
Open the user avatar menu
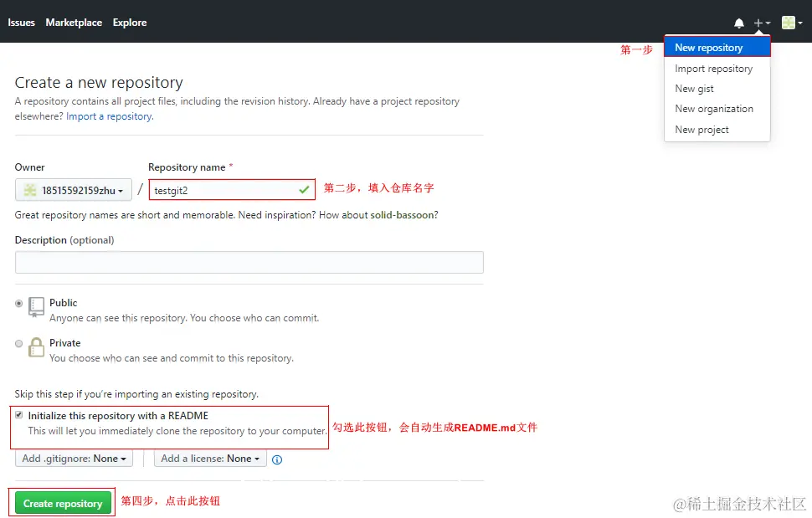point(792,23)
